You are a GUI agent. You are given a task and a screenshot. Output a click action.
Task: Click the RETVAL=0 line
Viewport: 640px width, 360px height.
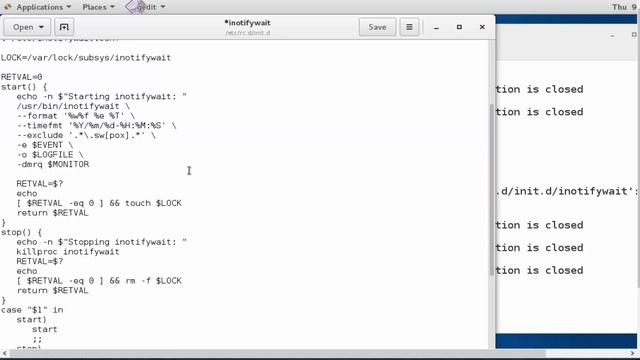pos(22,77)
